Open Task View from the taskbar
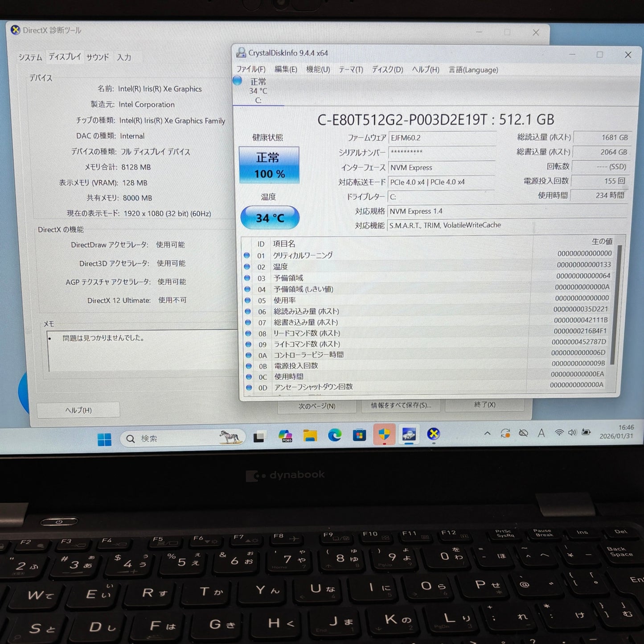The width and height of the screenshot is (644, 644). click(x=259, y=438)
